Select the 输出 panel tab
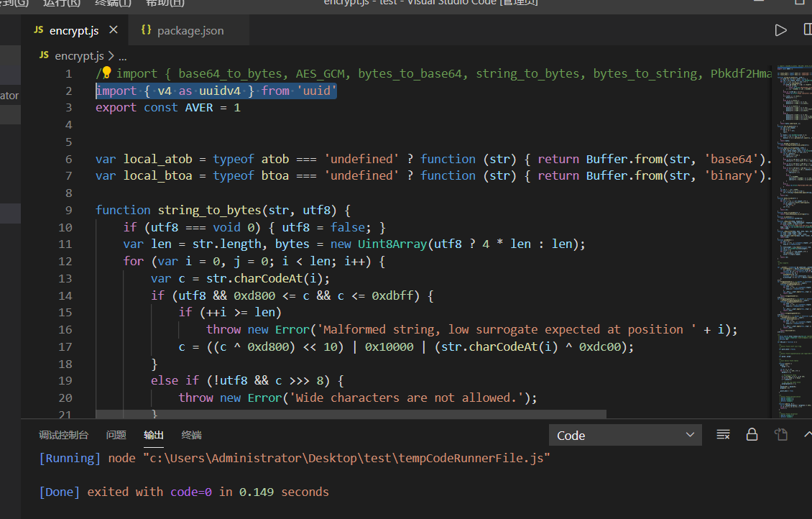 [154, 435]
